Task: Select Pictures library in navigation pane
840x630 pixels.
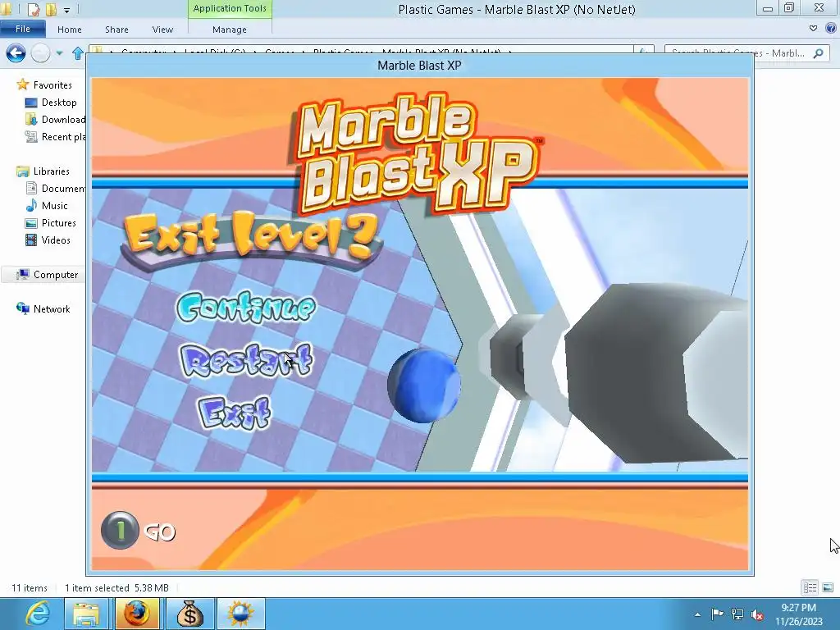Action: tap(59, 223)
